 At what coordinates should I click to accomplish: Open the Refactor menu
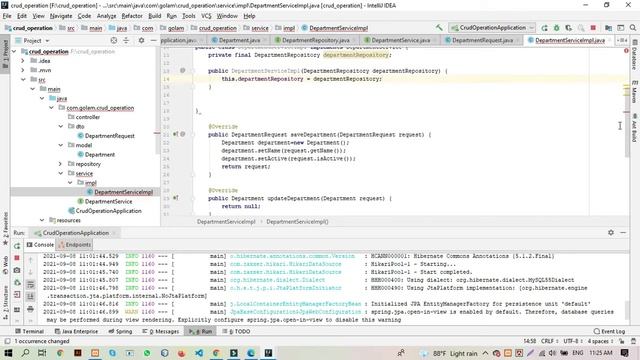pyautogui.click(x=132, y=16)
